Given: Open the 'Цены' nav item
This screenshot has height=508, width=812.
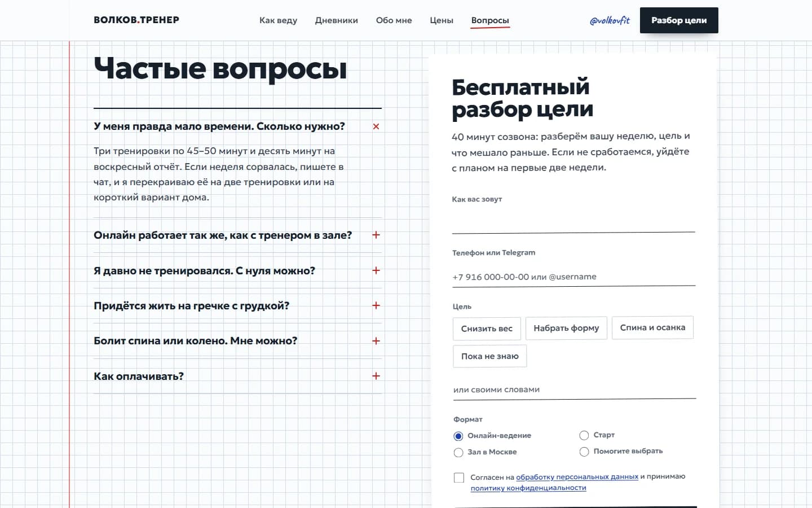Looking at the screenshot, I should pyautogui.click(x=442, y=20).
